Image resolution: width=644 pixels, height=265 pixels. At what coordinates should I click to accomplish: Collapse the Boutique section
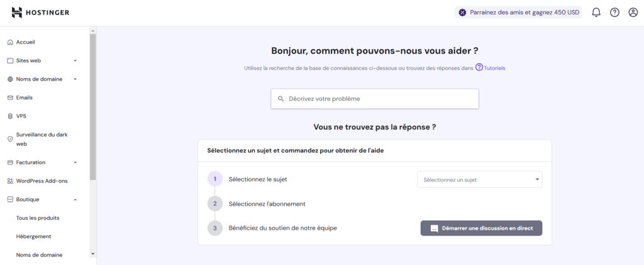coord(75,200)
